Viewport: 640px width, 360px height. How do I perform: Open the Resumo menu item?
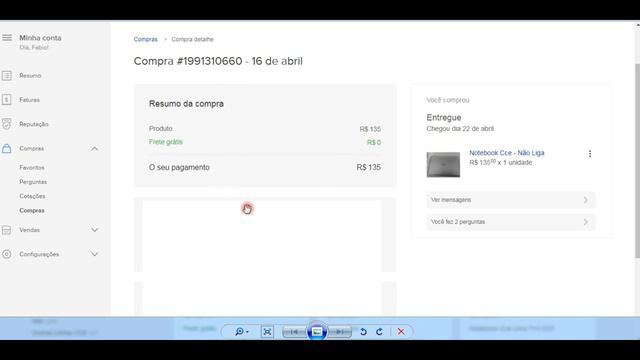(30, 76)
